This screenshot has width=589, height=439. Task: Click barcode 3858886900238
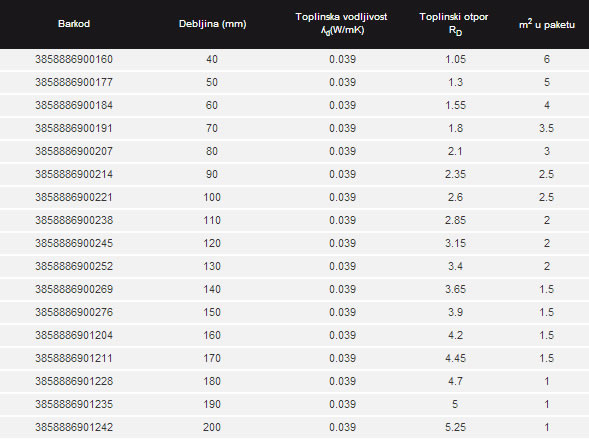pyautogui.click(x=74, y=220)
